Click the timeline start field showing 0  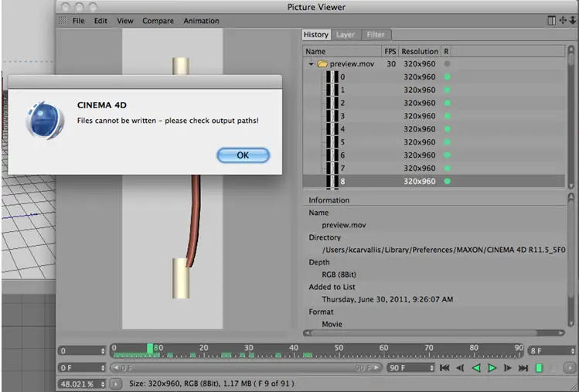point(82,350)
